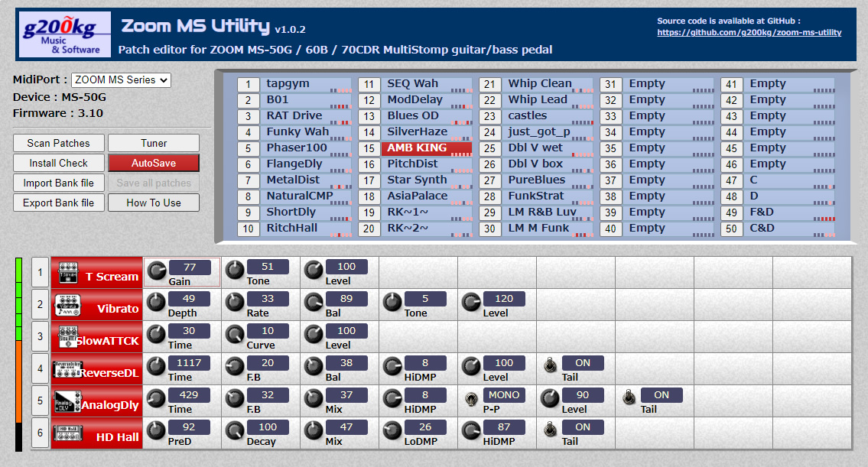Click the Install Check button
The width and height of the screenshot is (868, 467).
point(59,164)
